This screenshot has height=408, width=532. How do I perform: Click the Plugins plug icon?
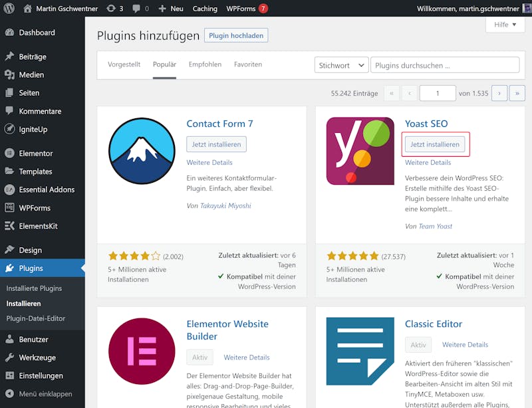[9, 268]
